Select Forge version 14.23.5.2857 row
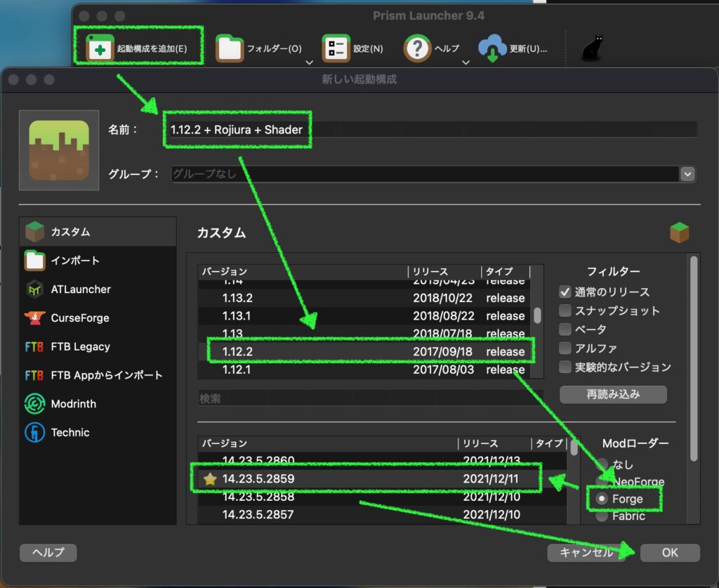 (x=383, y=515)
